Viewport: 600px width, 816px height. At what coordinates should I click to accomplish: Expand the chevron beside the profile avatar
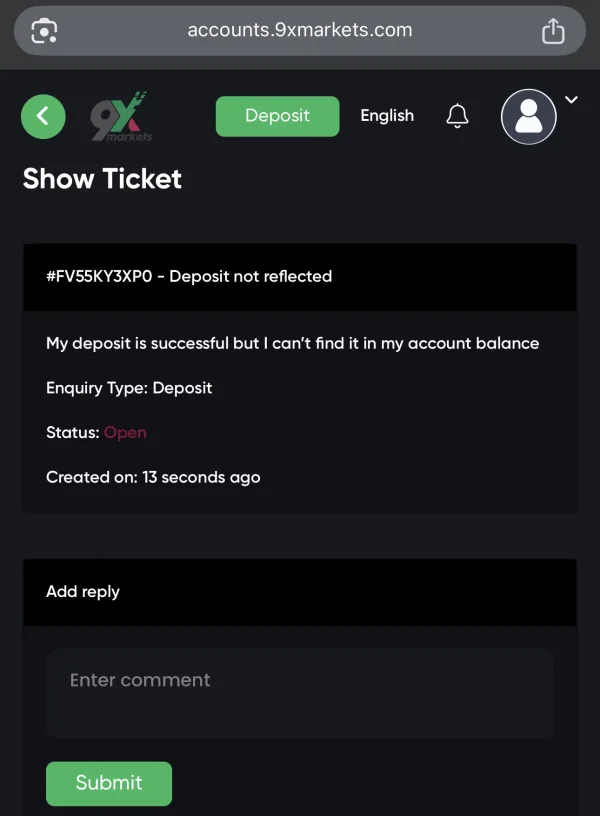[x=572, y=99]
